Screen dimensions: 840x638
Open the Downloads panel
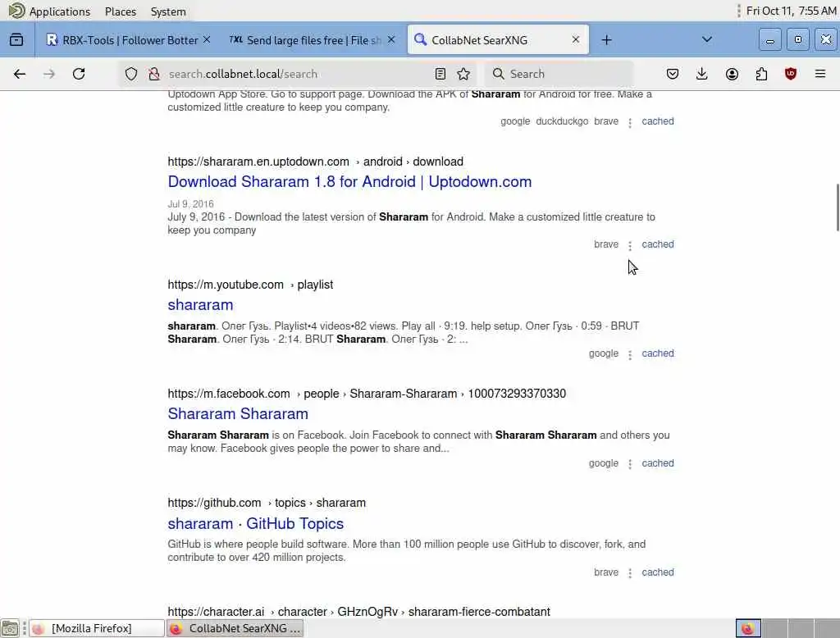point(702,74)
